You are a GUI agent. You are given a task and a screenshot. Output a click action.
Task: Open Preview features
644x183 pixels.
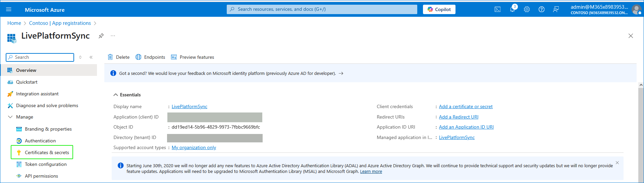[193, 57]
